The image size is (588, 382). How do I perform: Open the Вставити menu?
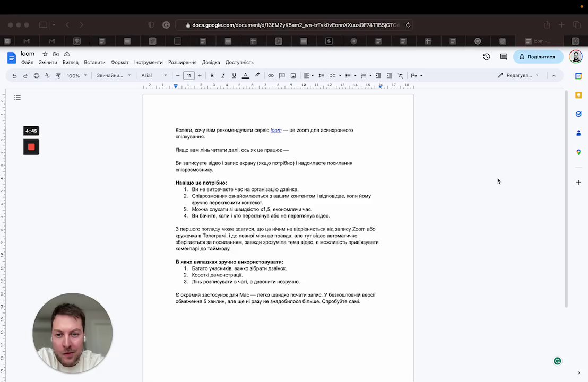click(94, 62)
